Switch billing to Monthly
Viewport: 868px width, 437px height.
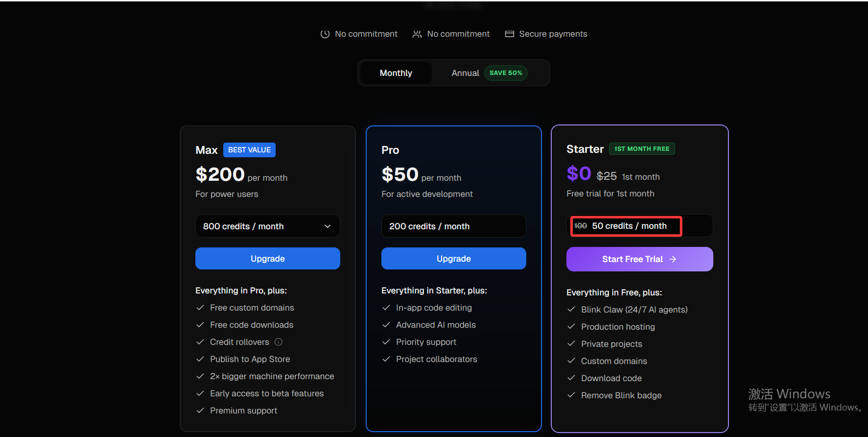[x=396, y=73]
